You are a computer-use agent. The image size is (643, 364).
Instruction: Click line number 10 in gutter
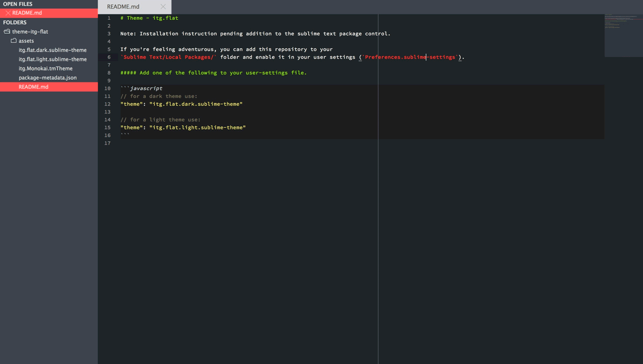tap(108, 88)
